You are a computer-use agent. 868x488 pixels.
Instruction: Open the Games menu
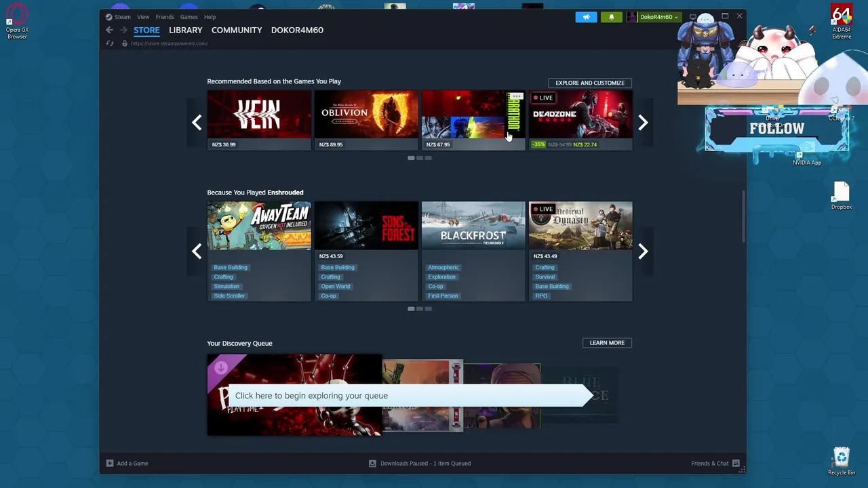click(189, 17)
